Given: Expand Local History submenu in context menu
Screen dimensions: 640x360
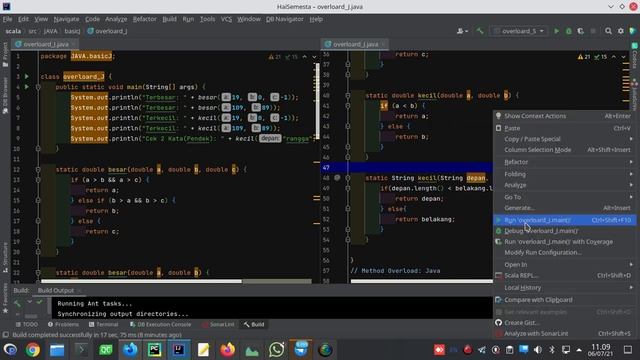Looking at the screenshot, I should [x=565, y=287].
